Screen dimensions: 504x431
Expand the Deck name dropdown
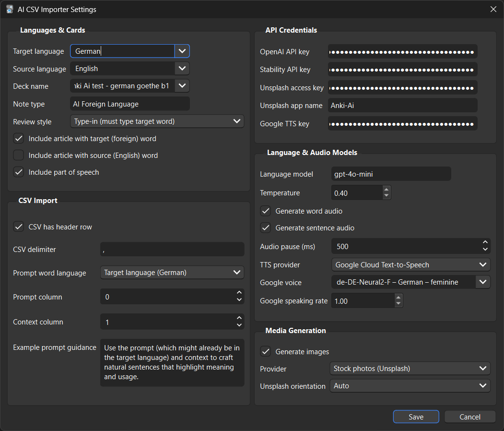[182, 86]
